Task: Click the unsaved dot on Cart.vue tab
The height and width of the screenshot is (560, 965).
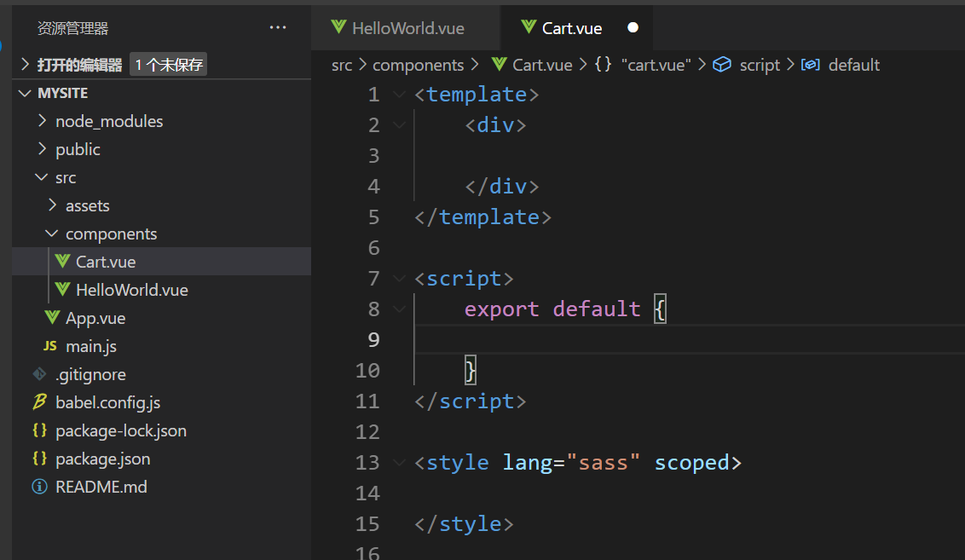Action: (633, 28)
